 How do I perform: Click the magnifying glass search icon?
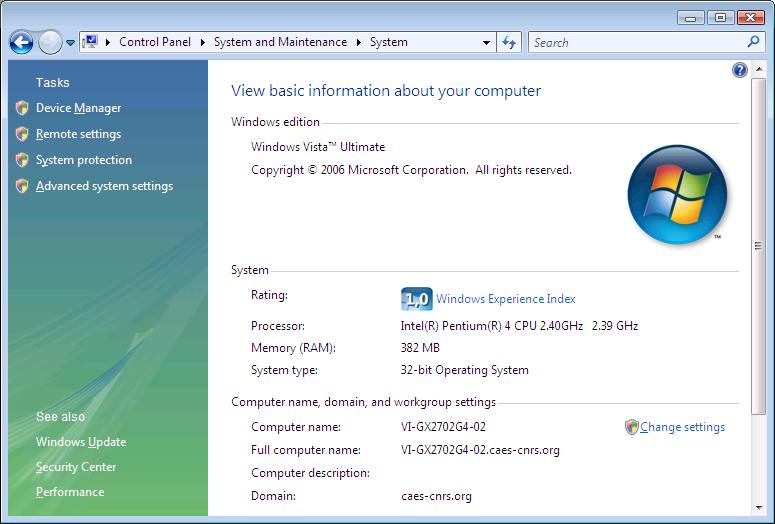tap(754, 42)
